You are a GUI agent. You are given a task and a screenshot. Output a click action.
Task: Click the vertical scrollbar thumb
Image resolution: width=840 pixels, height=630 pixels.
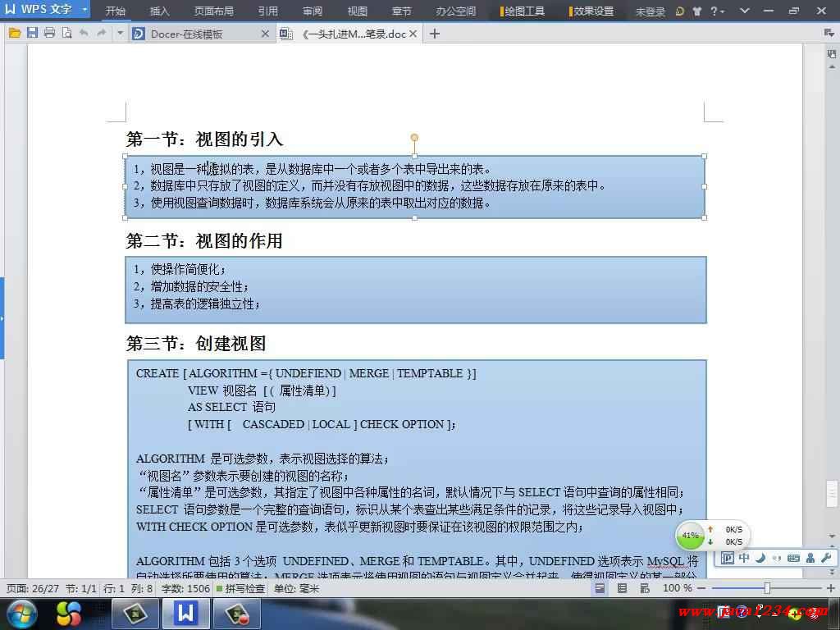click(x=832, y=495)
